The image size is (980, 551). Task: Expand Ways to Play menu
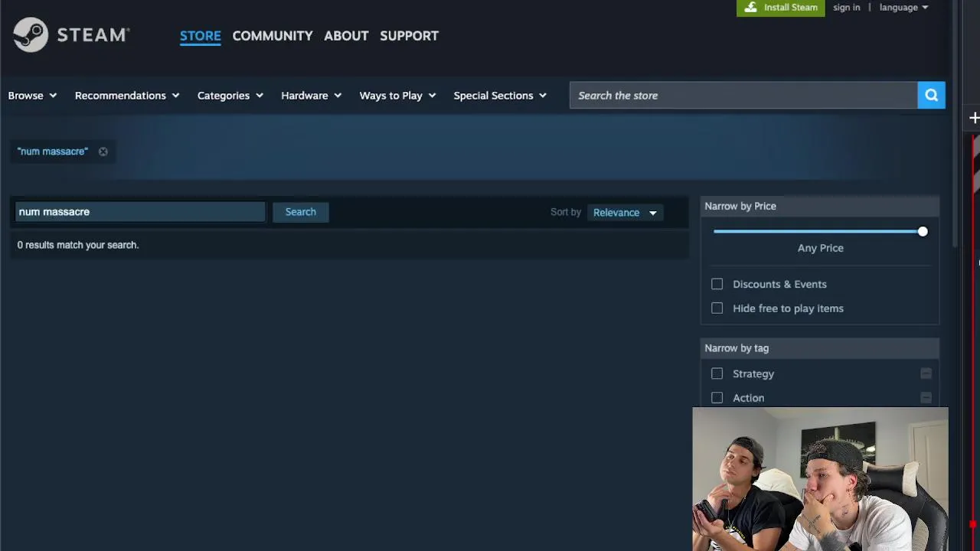click(x=397, y=96)
